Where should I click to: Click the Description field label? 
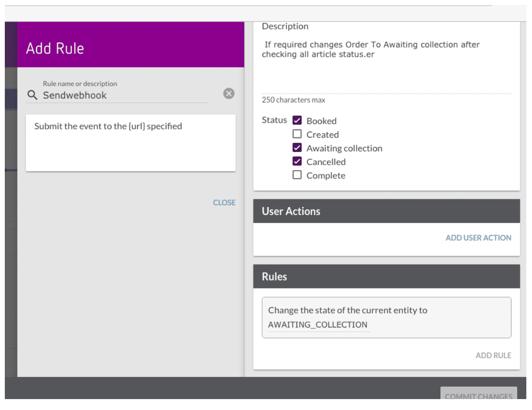(x=285, y=26)
